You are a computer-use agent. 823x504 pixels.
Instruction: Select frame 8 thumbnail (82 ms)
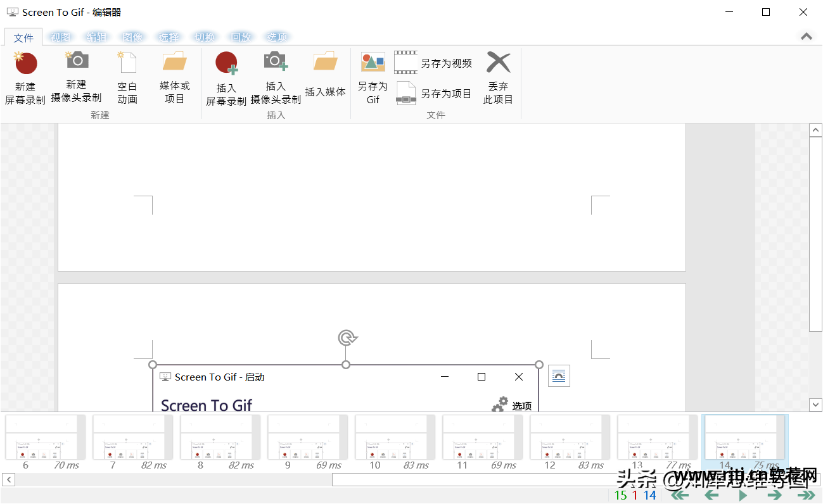[220, 443]
